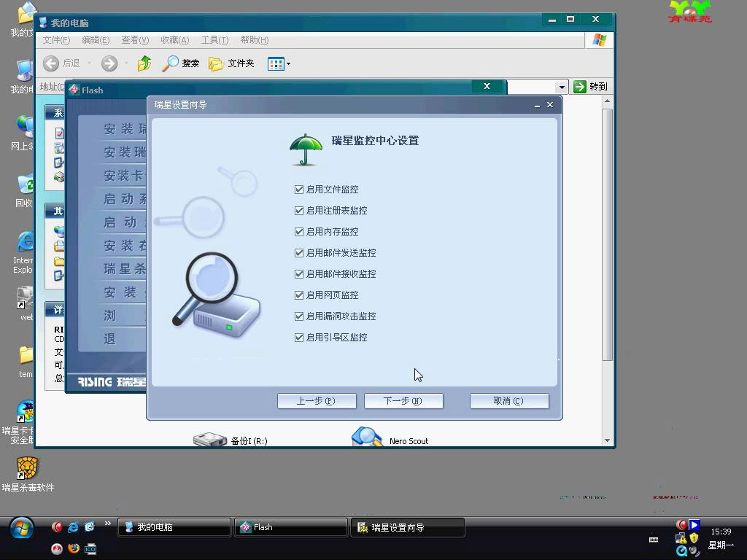The width and height of the screenshot is (747, 560).
Task: Click the 搜索 magnifier toolbar icon
Action: [171, 63]
